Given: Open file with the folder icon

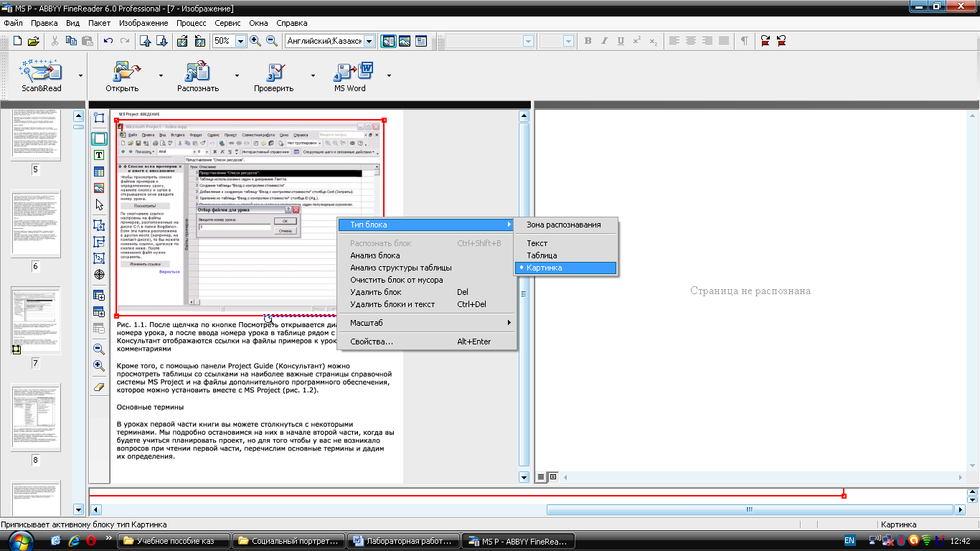Looking at the screenshot, I should point(33,41).
